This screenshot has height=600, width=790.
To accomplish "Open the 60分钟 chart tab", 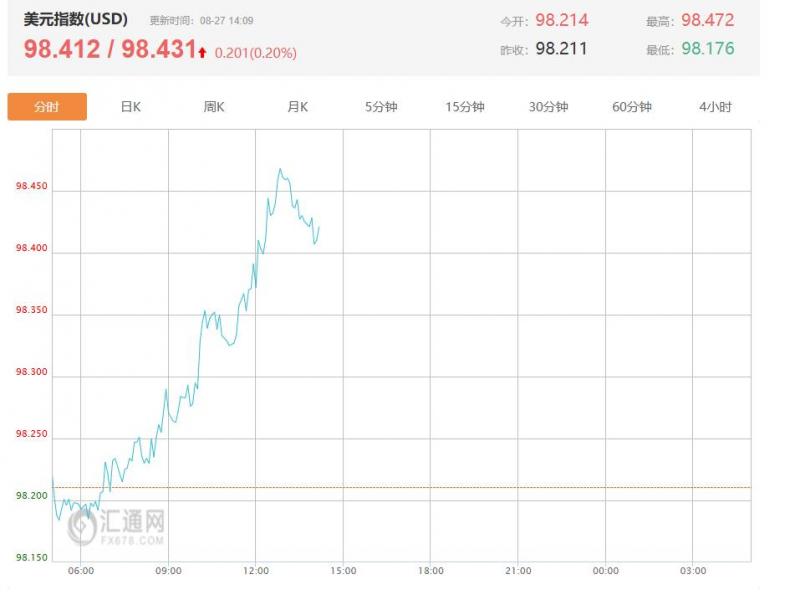I will point(632,107).
